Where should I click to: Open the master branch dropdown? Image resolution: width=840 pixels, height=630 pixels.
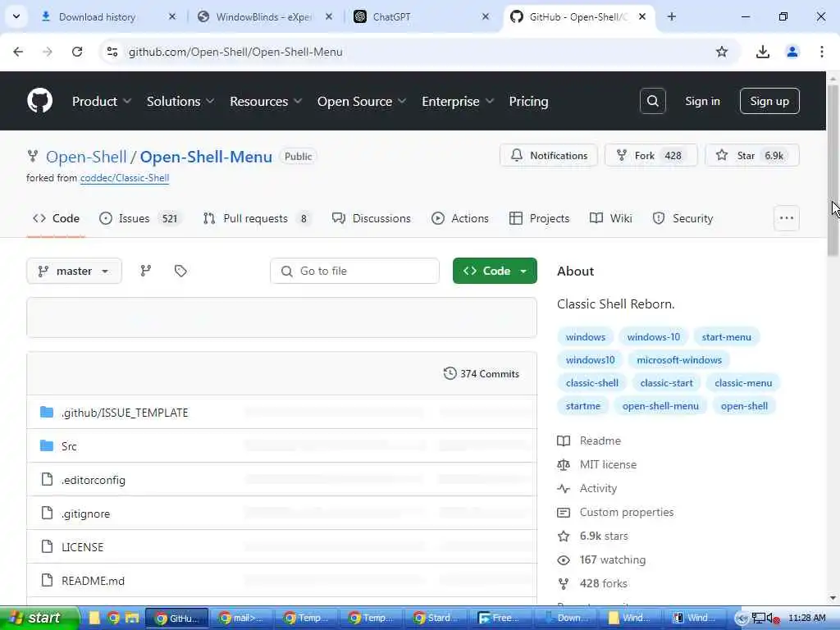(x=74, y=271)
